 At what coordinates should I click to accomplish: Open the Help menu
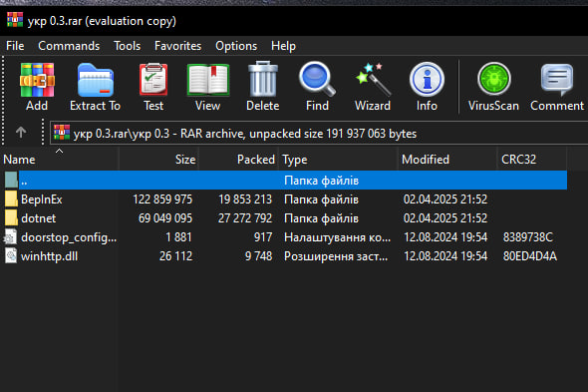pos(283,46)
